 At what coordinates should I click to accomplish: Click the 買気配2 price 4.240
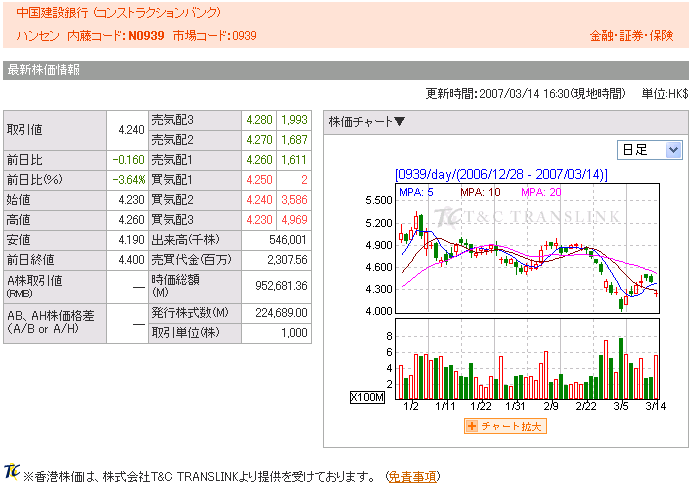(259, 200)
